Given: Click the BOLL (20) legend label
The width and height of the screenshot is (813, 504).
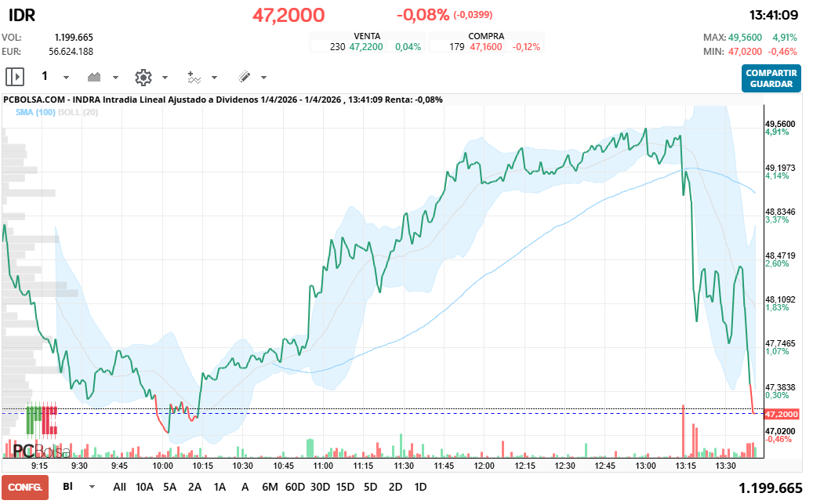Looking at the screenshot, I should point(78,112).
